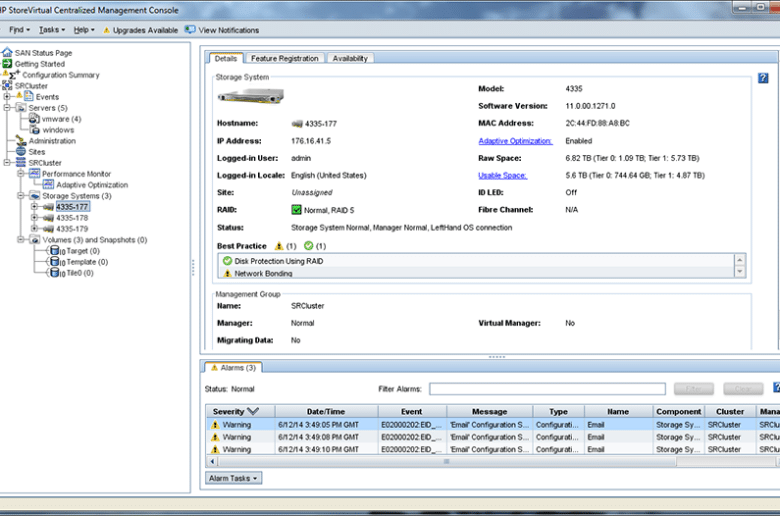Click the windows server icon
The image size is (780, 516).
[35, 129]
